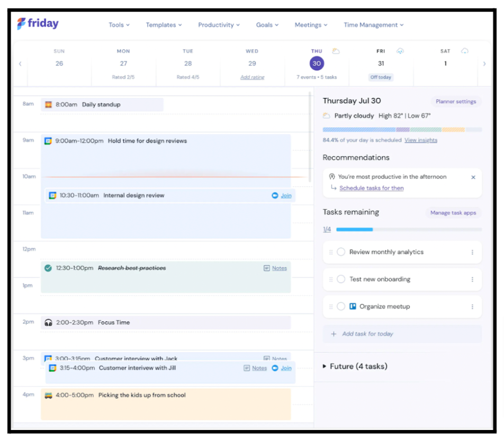This screenshot has height=440, width=504.
Task: Check off Review monthly analytics task
Action: [x=341, y=253]
